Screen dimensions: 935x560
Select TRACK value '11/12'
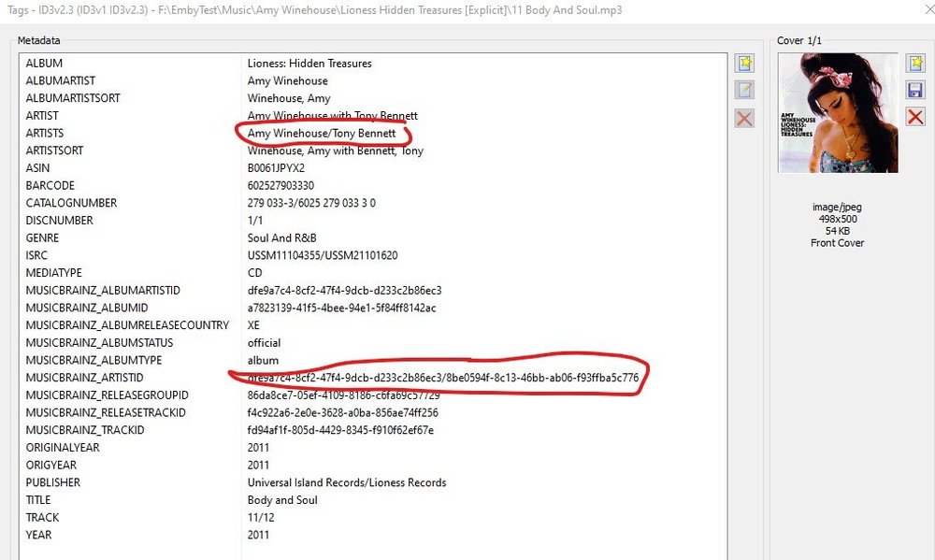point(261,517)
